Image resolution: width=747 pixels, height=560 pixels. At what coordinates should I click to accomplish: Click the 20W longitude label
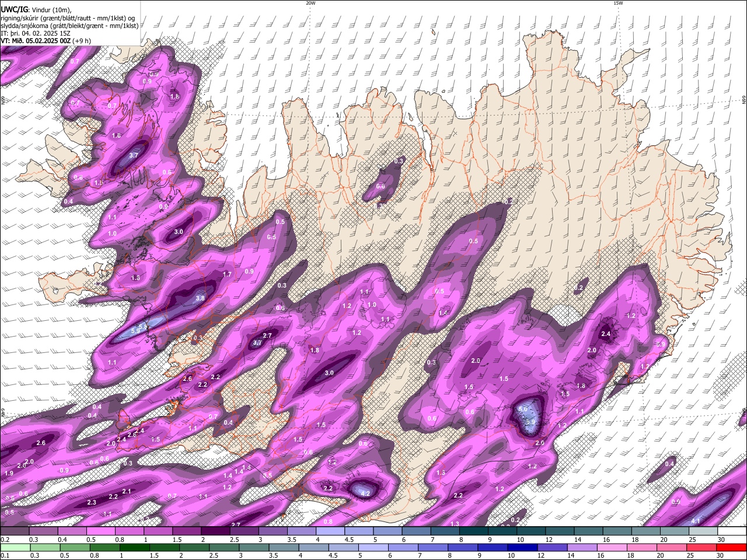pos(310,3)
